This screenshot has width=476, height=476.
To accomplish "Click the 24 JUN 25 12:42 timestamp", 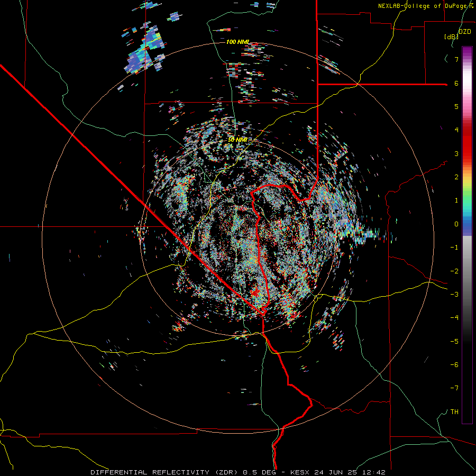I will [350, 472].
